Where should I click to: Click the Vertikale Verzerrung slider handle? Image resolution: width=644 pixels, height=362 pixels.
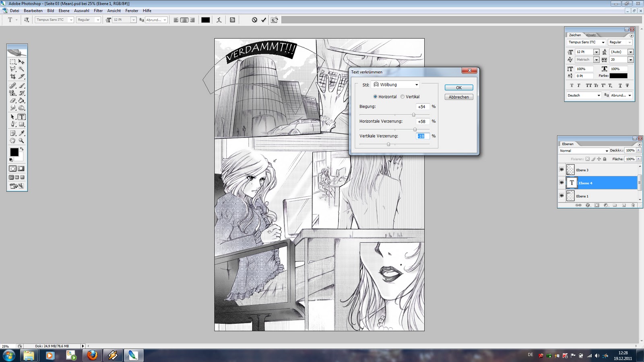click(x=388, y=144)
